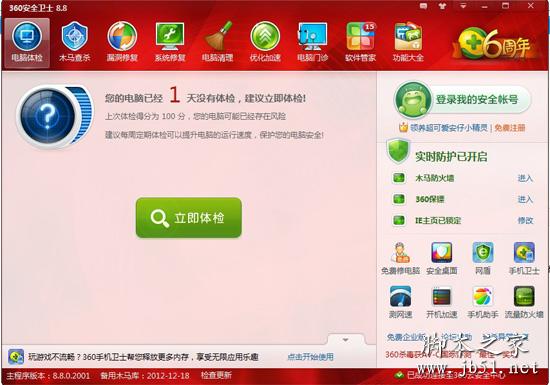Click the green shield 实时防护已开启 icon
The height and width of the screenshot is (385, 550).
[x=398, y=151]
